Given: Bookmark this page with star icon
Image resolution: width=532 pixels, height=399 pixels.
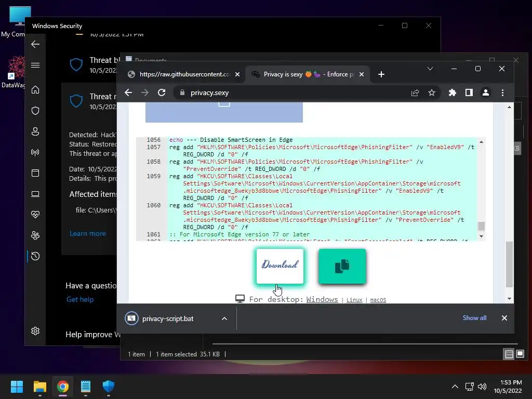Looking at the screenshot, I should 432,92.
